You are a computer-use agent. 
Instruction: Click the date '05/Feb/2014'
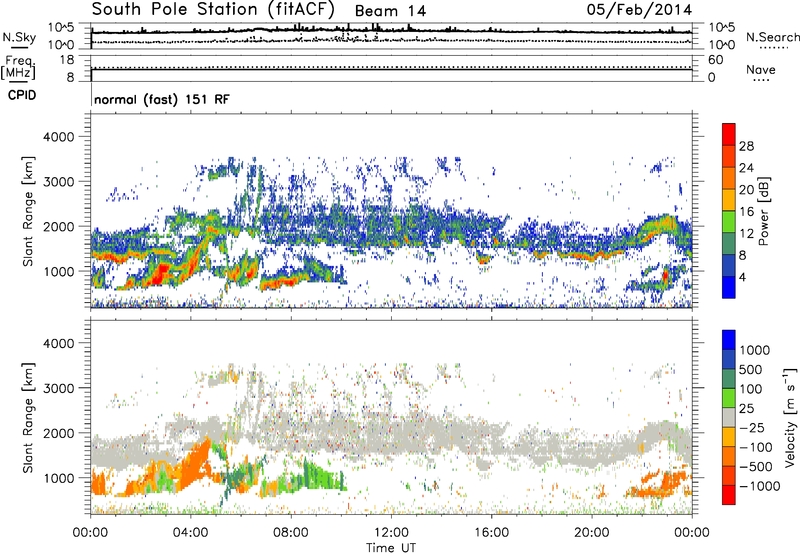pos(639,10)
